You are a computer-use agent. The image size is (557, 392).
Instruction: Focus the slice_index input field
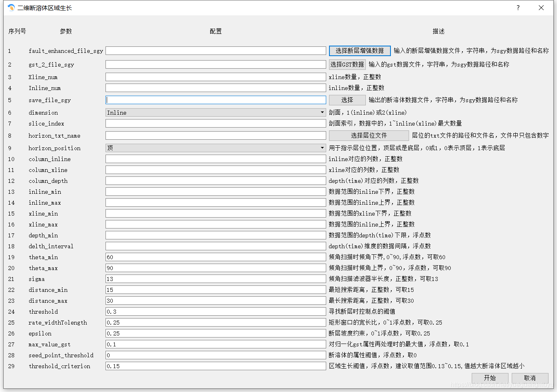point(216,123)
